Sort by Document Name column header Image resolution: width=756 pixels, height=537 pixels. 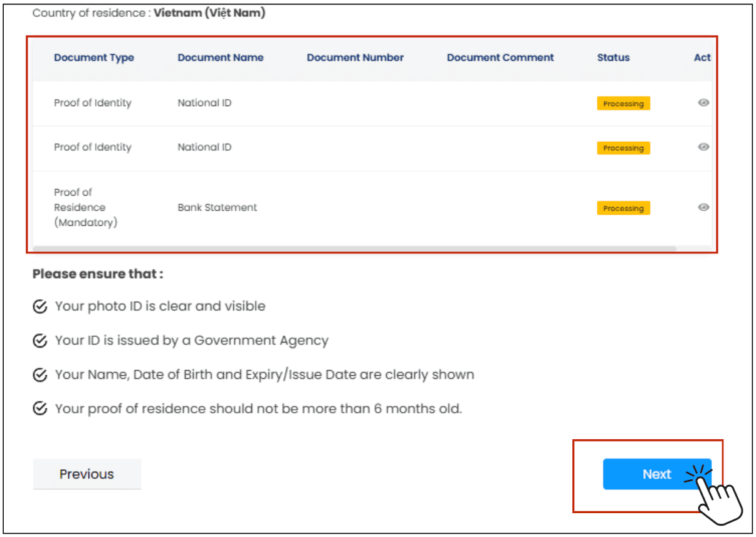221,58
